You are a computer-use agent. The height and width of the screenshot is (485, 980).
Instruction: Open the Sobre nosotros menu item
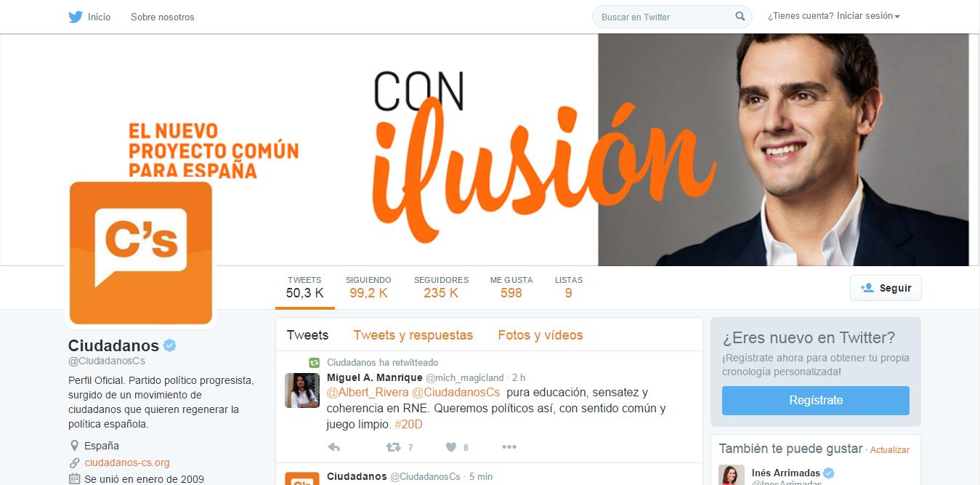click(163, 17)
